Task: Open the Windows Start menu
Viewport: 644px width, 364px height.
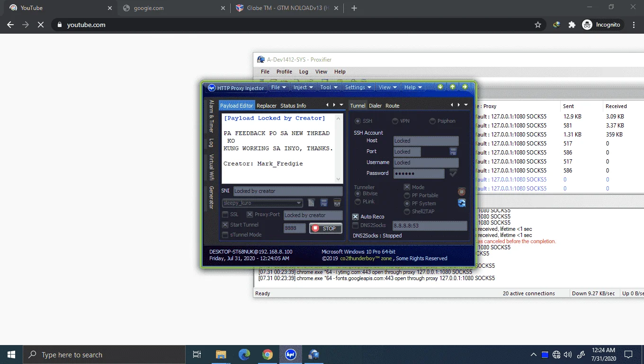Action: (x=11, y=355)
